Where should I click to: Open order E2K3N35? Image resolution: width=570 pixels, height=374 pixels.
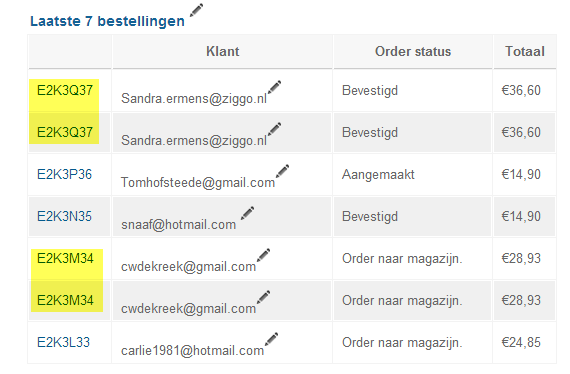pos(64,216)
